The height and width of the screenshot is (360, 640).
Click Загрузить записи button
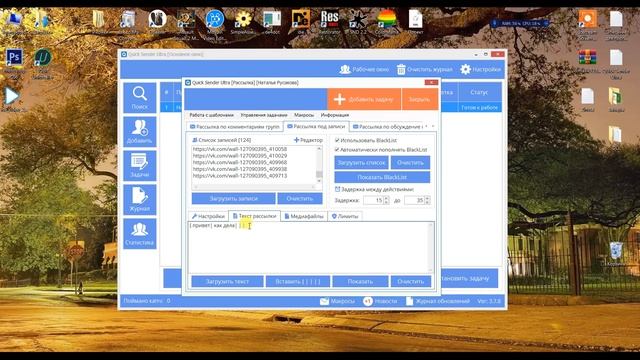(233, 199)
